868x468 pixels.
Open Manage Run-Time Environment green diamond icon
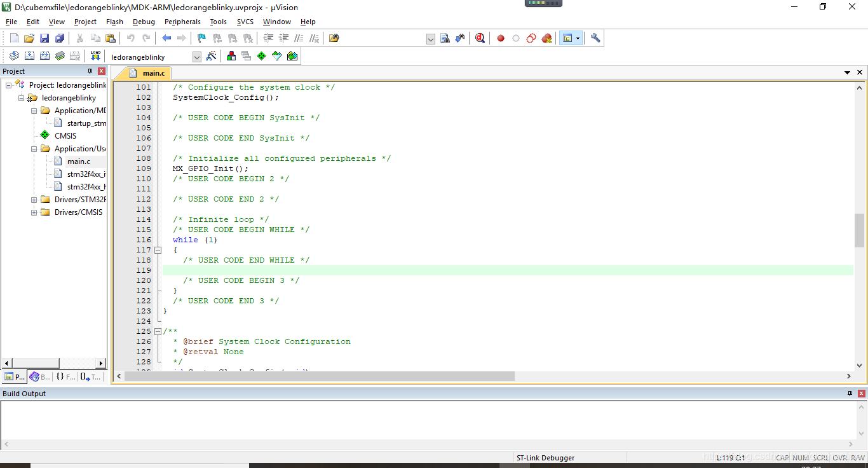[x=262, y=56]
